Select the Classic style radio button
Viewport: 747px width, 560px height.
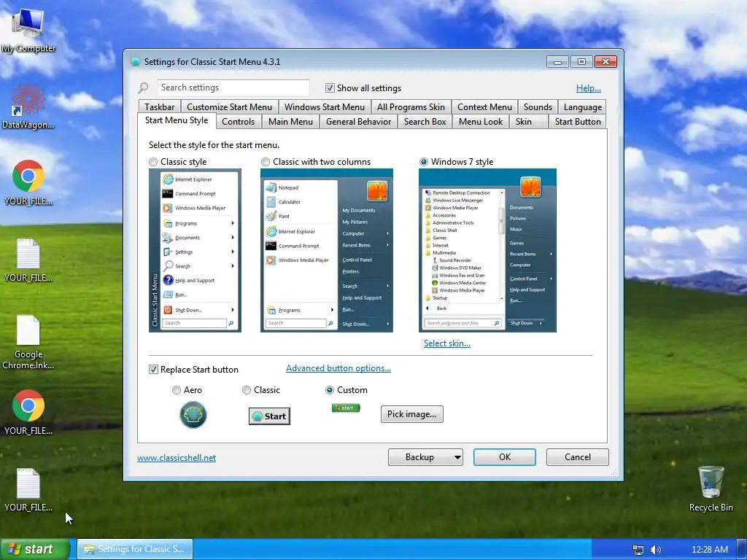click(153, 162)
